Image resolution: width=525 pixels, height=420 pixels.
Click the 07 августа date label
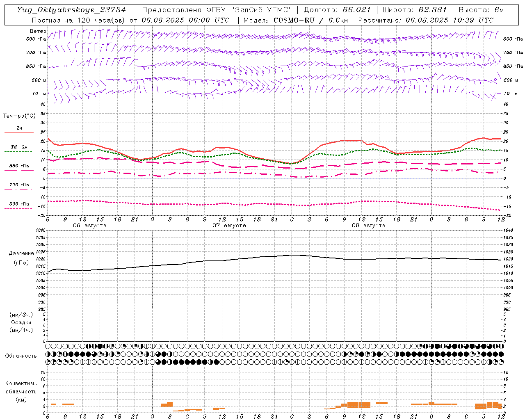pos(229,226)
